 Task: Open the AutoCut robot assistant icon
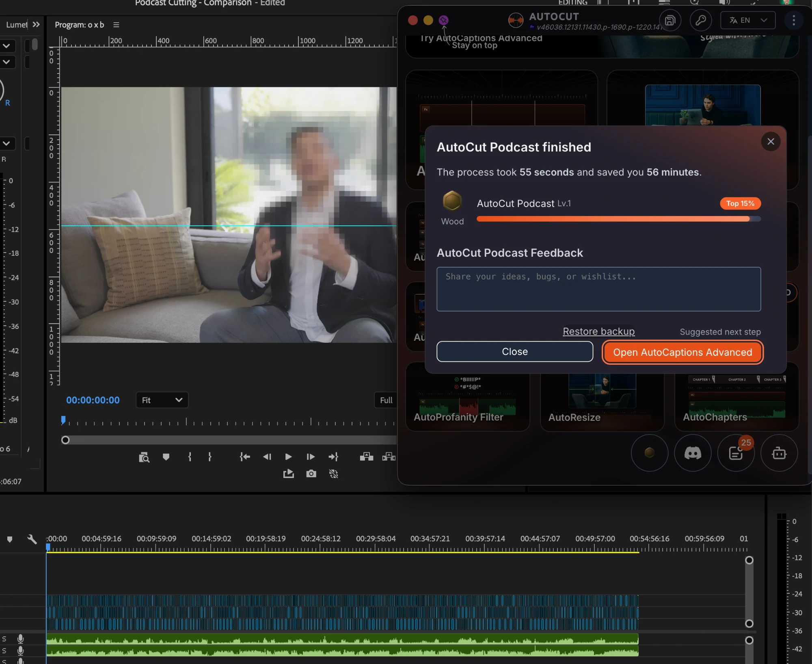(779, 453)
